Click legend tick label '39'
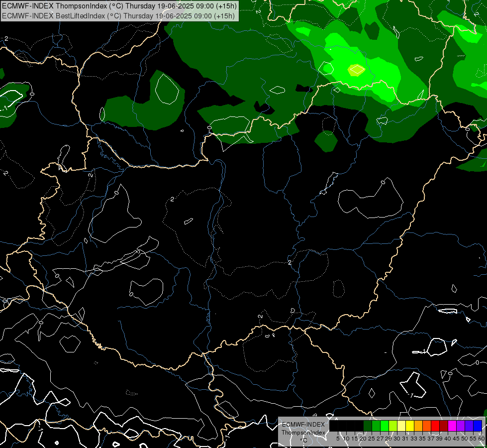487x448 pixels. 439,439
